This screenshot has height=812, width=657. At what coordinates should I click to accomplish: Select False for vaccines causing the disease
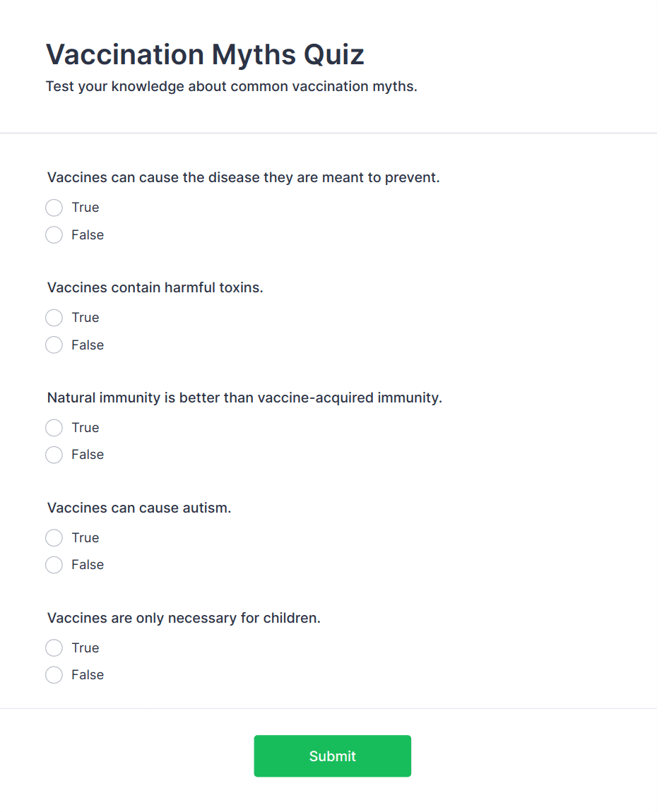(x=54, y=235)
